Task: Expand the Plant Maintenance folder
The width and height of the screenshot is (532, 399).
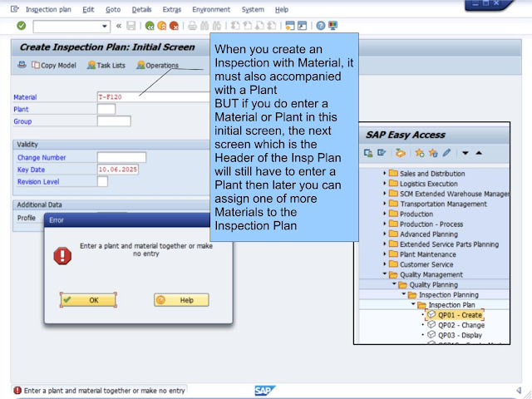Action: click(x=384, y=254)
